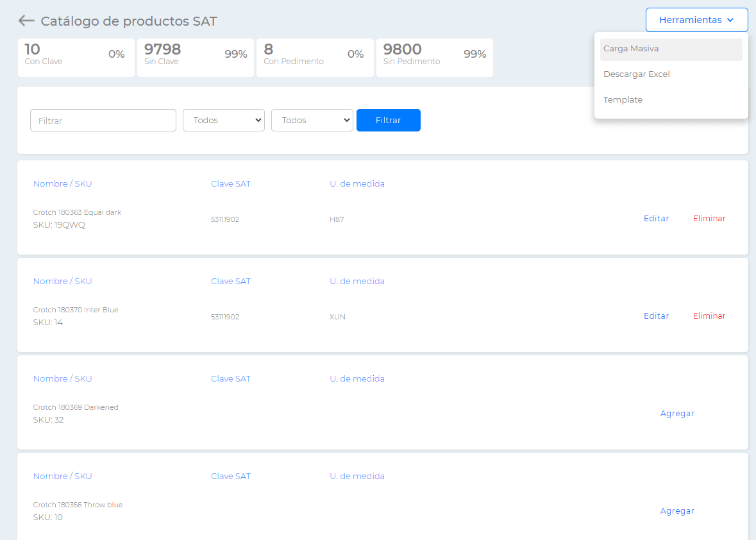Image resolution: width=756 pixels, height=540 pixels.
Task: Click SKU: 19QWQ text
Action: click(x=59, y=225)
